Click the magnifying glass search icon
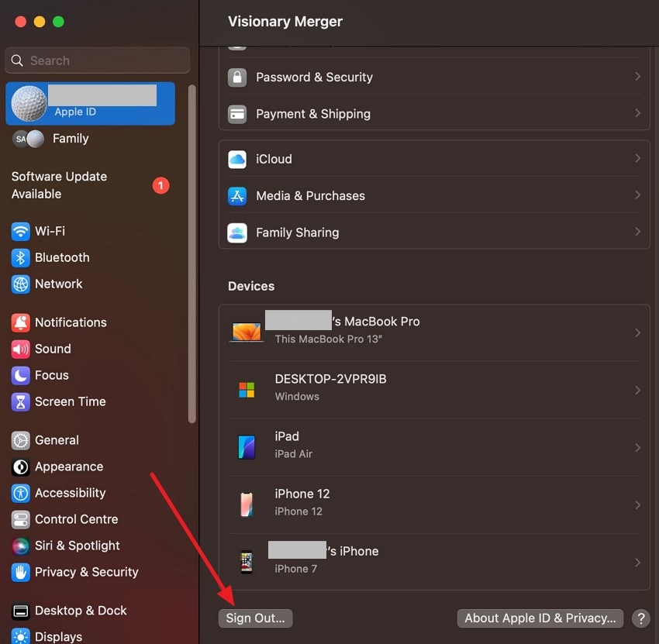The image size is (659, 644). (17, 60)
